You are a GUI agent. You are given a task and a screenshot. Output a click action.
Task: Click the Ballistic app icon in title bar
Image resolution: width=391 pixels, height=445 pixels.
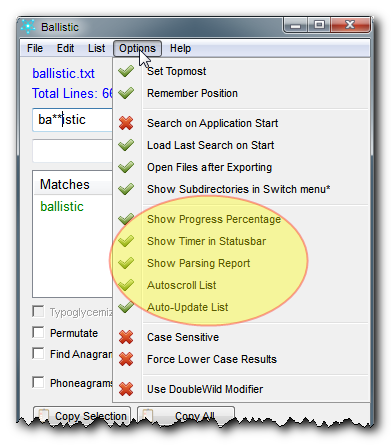tap(28, 27)
